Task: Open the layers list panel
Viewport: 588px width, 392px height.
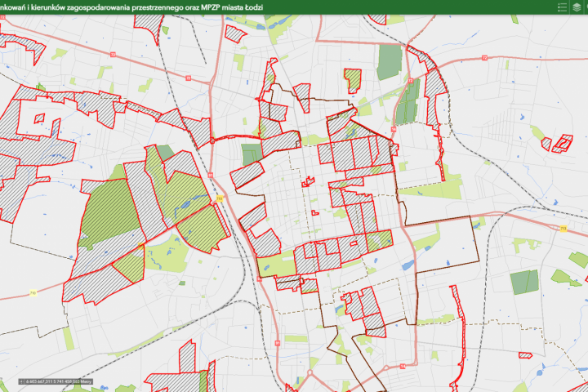Action: point(577,7)
